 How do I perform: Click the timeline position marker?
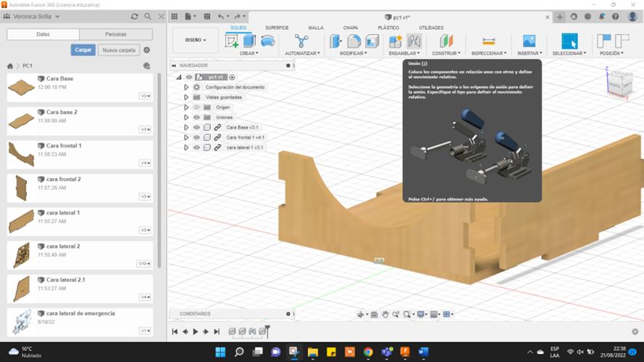(x=267, y=331)
